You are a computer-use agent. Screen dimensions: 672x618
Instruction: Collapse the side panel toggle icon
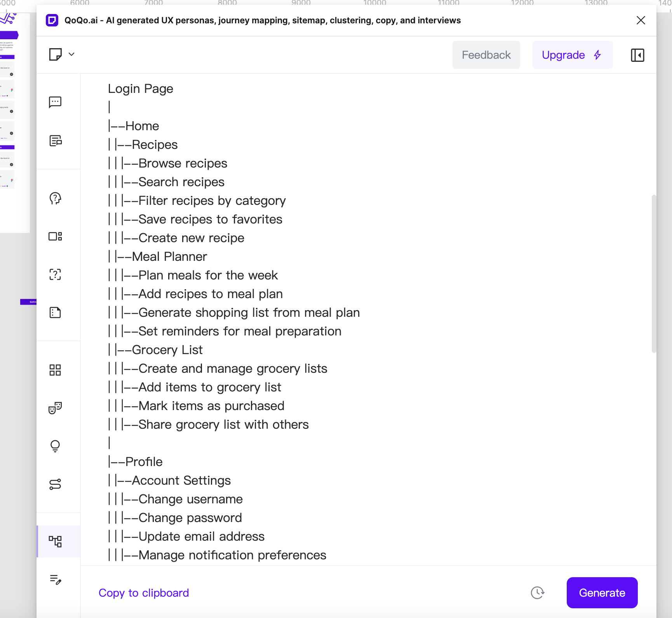[x=637, y=55]
